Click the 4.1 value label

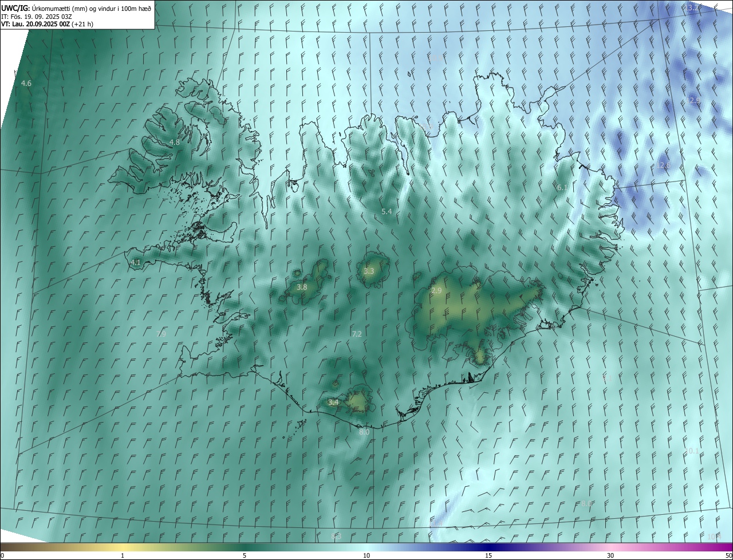tap(136, 263)
